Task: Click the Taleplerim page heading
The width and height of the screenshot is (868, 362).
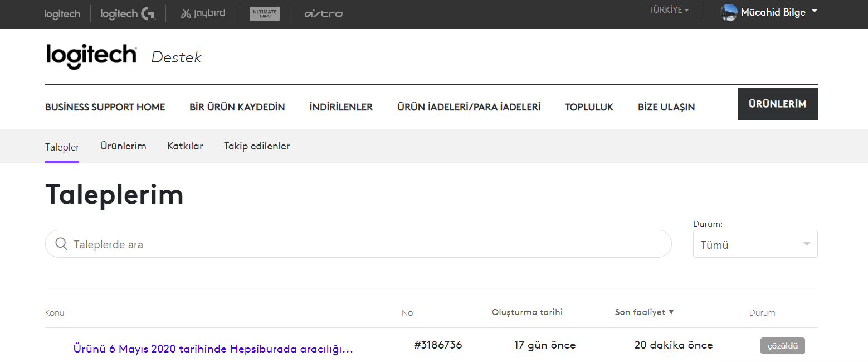Action: click(x=114, y=195)
